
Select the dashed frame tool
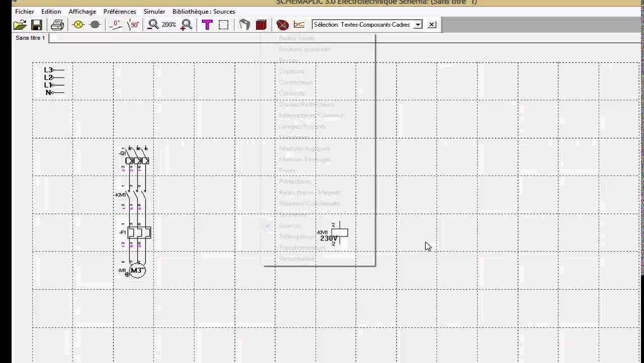(224, 25)
